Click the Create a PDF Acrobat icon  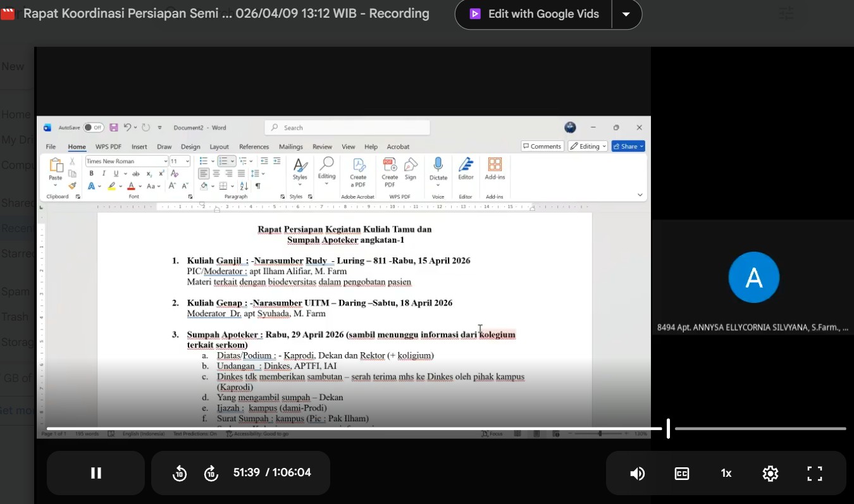click(359, 166)
